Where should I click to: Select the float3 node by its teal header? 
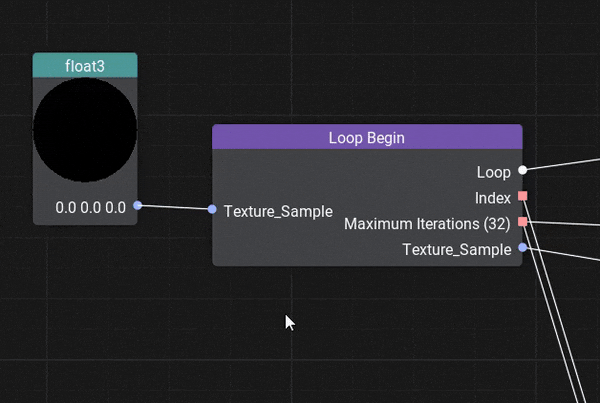tap(85, 66)
